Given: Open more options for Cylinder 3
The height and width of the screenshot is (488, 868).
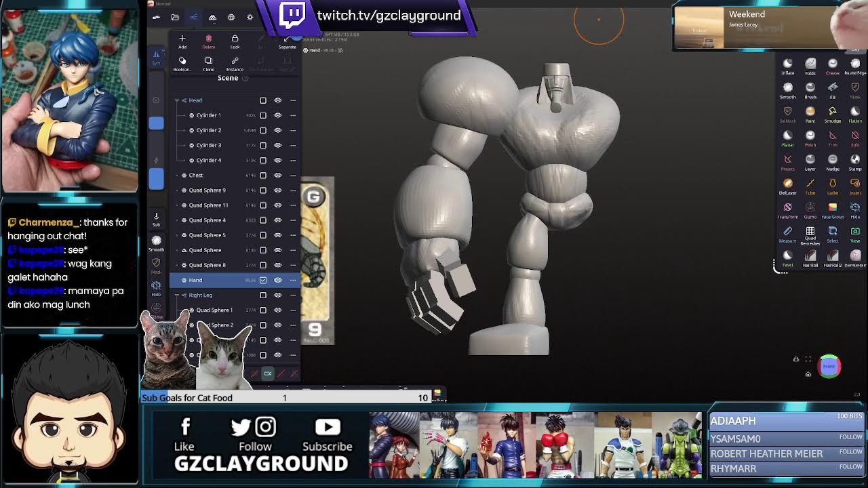Looking at the screenshot, I should tap(293, 145).
